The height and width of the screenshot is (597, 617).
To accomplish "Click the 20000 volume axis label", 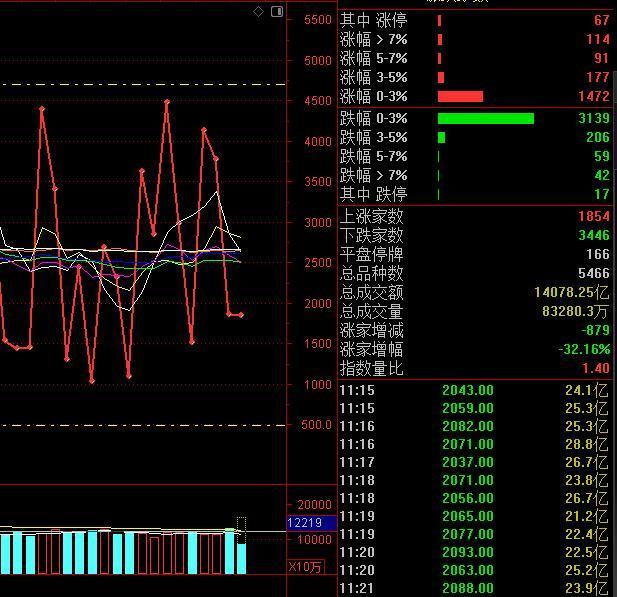I will point(315,505).
